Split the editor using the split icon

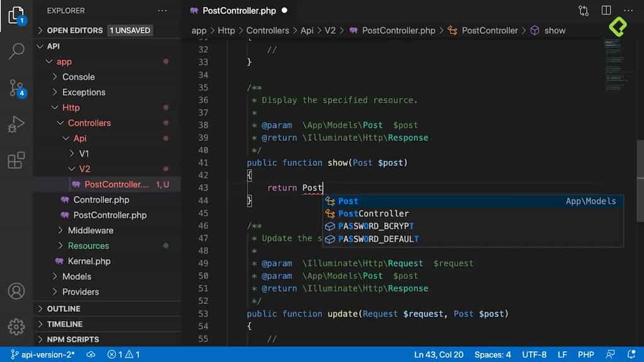coord(606,10)
